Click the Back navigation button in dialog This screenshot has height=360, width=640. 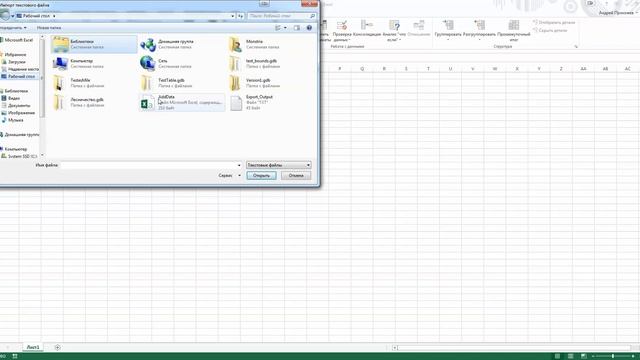pyautogui.click(x=4, y=16)
